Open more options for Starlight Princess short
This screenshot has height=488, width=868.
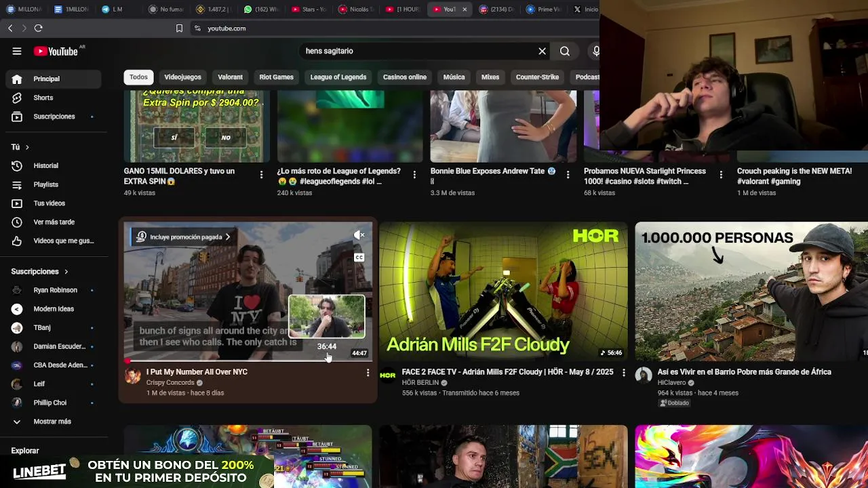721,175
